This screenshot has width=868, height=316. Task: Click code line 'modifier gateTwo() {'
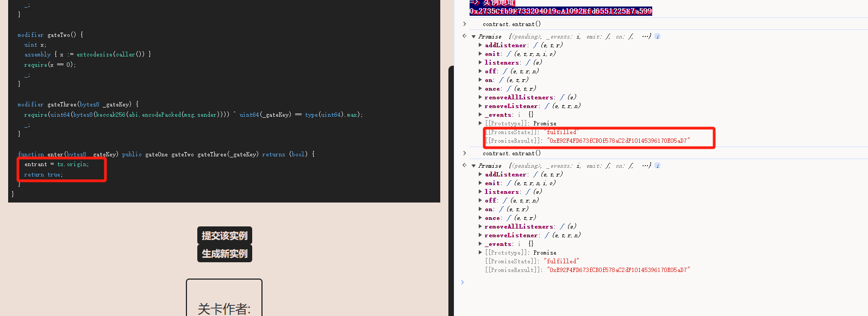click(51, 35)
